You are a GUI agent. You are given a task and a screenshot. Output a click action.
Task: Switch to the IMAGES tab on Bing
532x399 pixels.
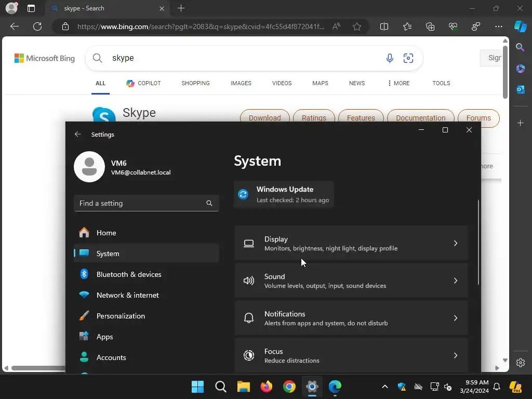241,83
